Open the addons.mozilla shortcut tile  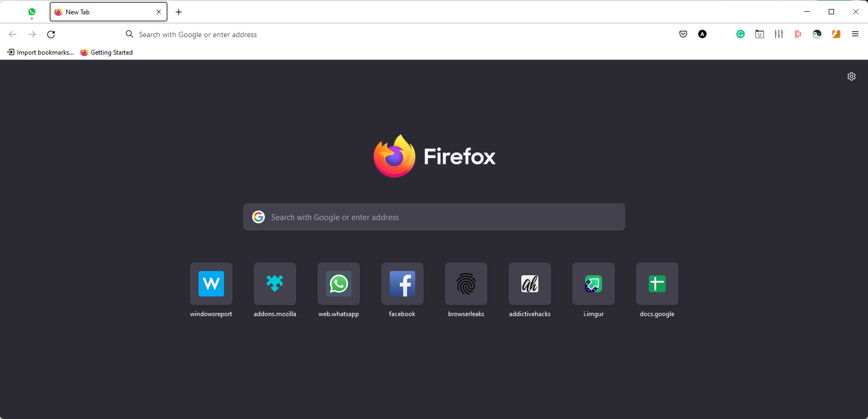275,284
